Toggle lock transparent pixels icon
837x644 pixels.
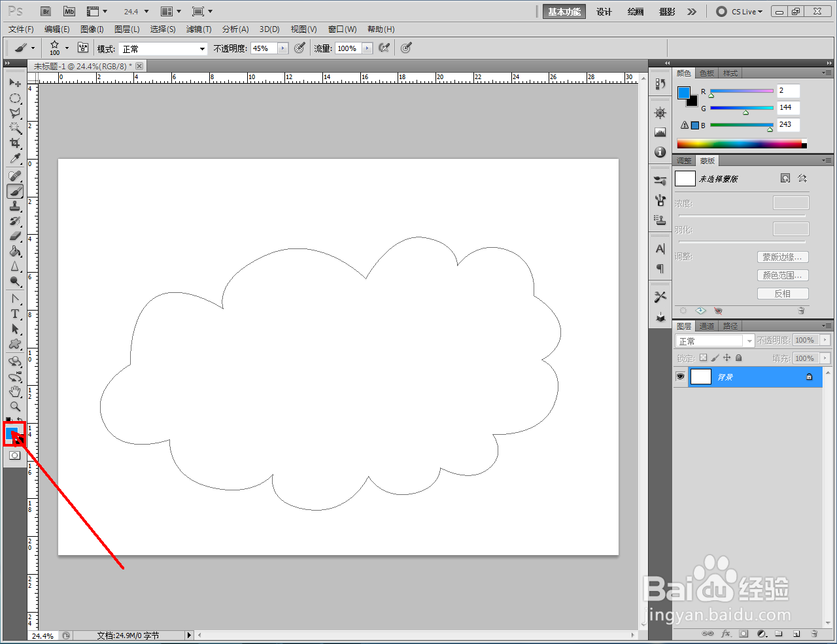tap(704, 358)
